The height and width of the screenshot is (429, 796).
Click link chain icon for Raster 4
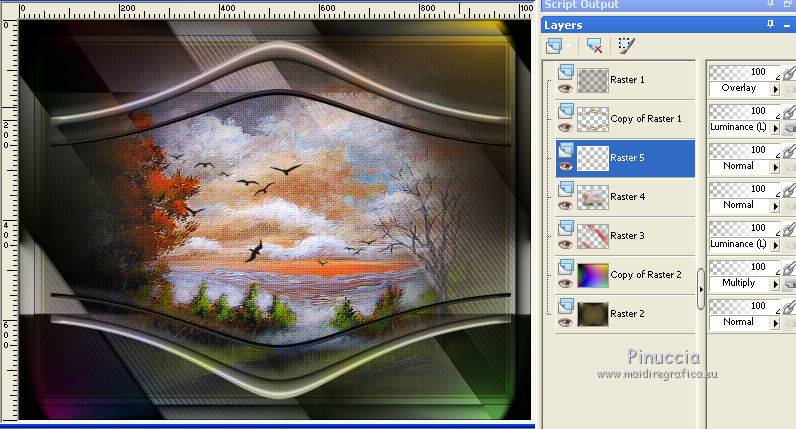click(x=789, y=190)
